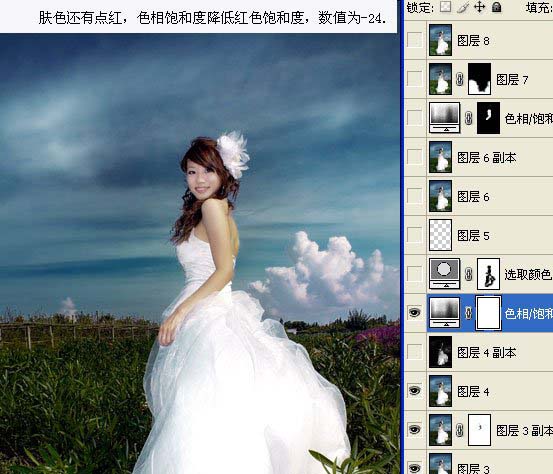Click the lock transparent pixels icon
The image size is (553, 474).
(x=446, y=7)
